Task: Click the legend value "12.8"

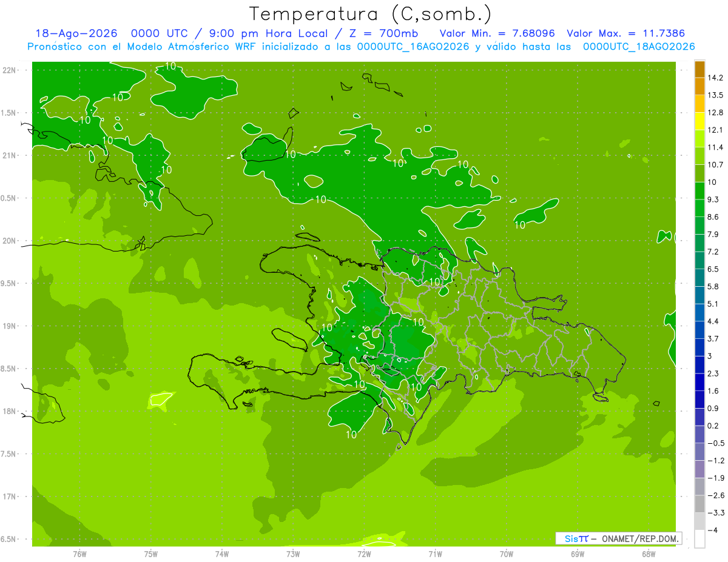Action: click(x=715, y=112)
